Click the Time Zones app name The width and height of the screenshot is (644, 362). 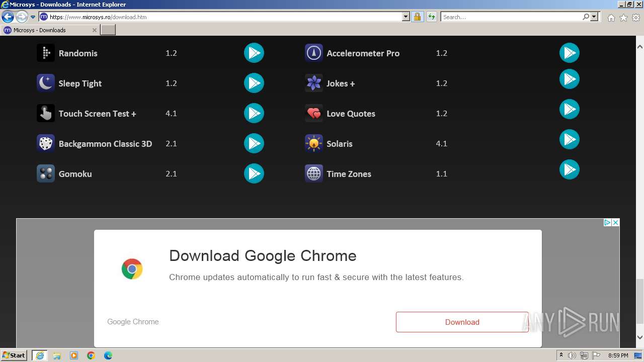[349, 174]
